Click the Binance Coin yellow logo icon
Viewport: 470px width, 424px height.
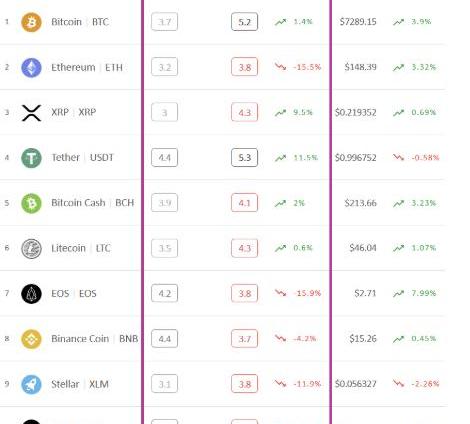tap(31, 339)
